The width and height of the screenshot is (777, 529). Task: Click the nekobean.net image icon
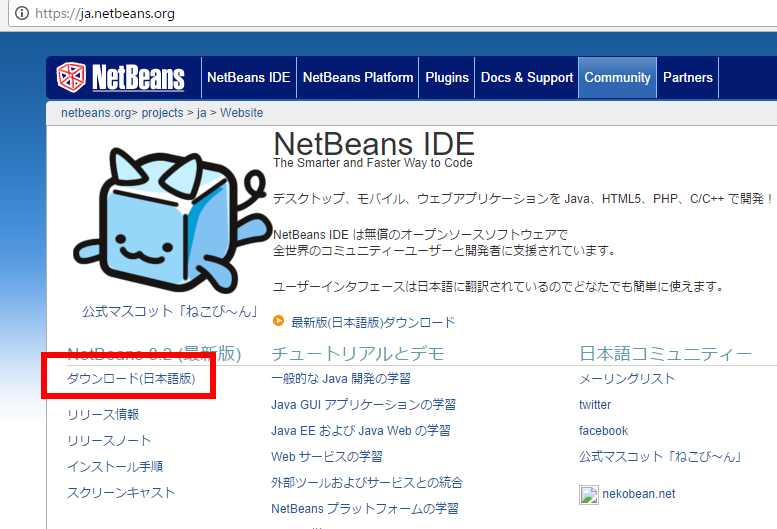(x=589, y=495)
